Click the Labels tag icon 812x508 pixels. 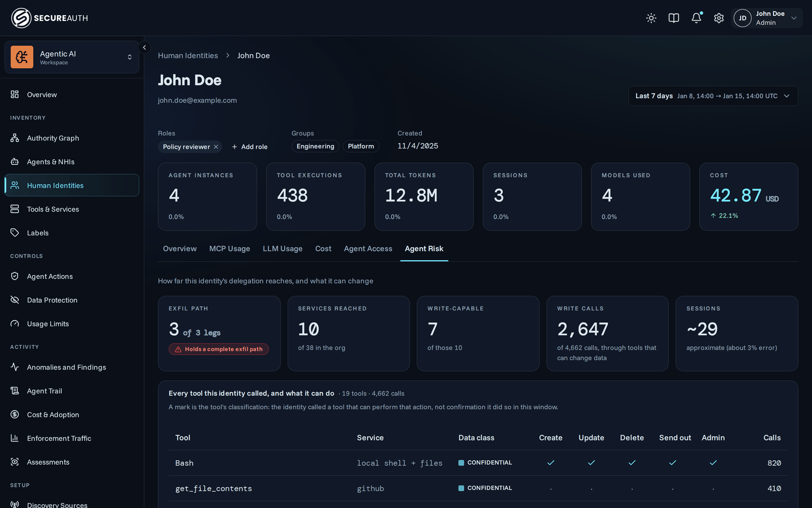[x=15, y=233]
